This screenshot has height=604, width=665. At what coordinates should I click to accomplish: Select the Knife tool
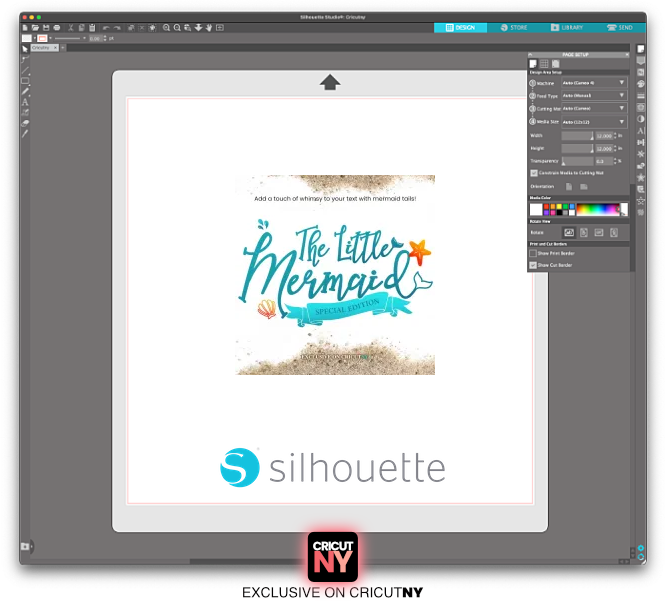click(x=25, y=134)
